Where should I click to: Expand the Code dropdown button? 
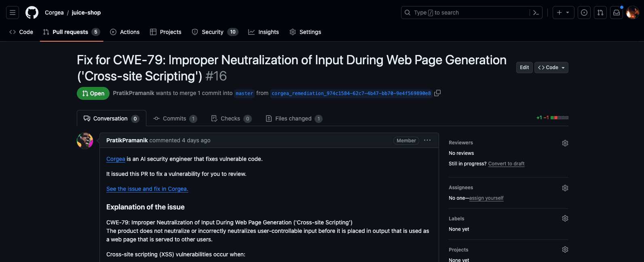[x=551, y=68]
